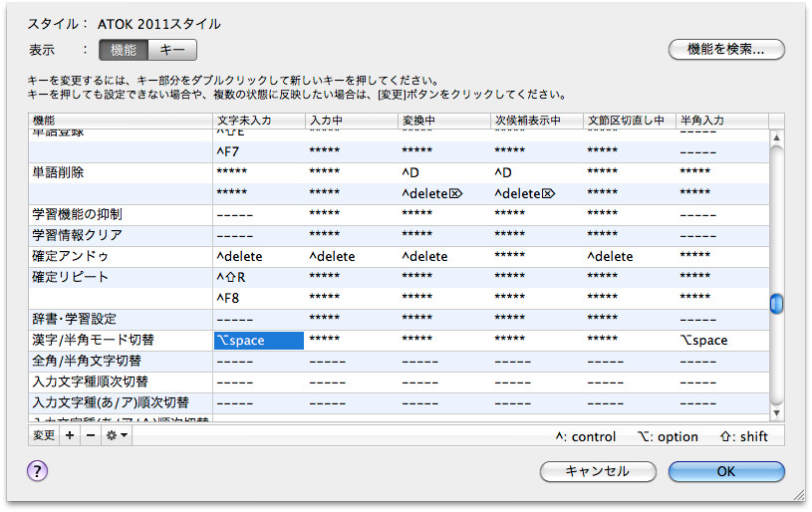The height and width of the screenshot is (512, 812).
Task: Switch display to キー segment
Action: click(172, 50)
